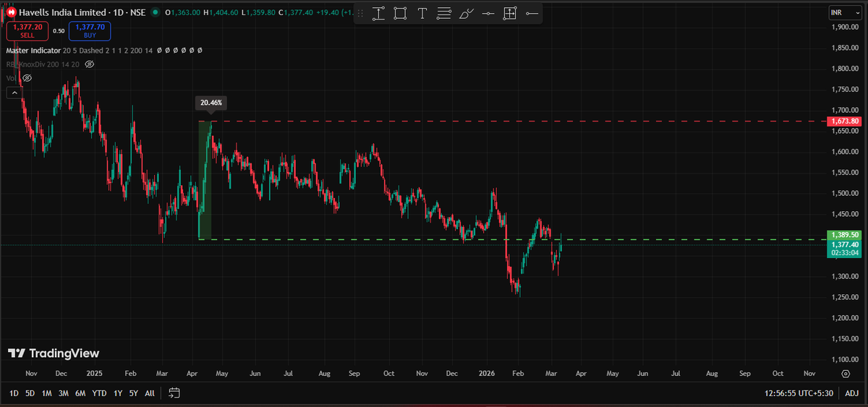Click the 2025 label on time axis
This screenshot has height=407, width=868.
(95, 374)
